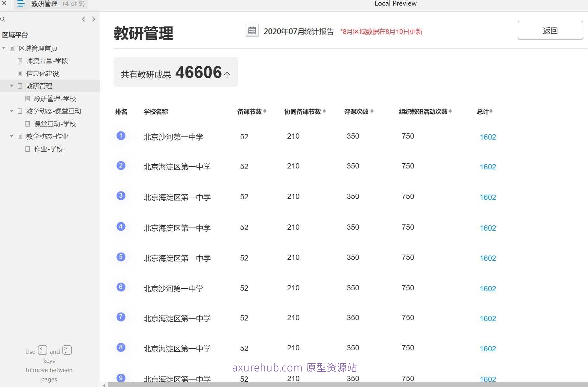Click the 返回 button
Screen dimensions: 588x387
pyautogui.click(x=550, y=30)
